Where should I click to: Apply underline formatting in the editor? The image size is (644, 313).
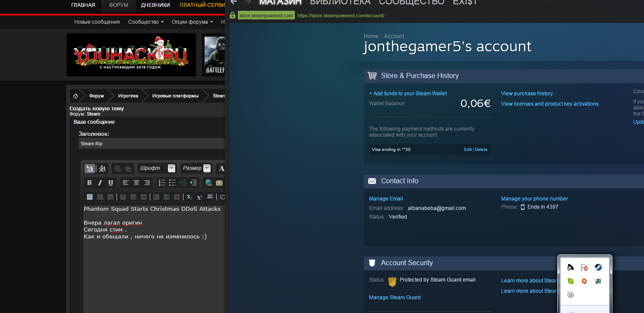click(110, 183)
